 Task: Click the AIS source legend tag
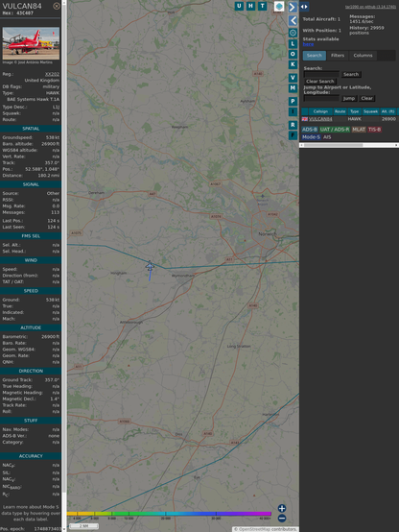click(x=327, y=137)
